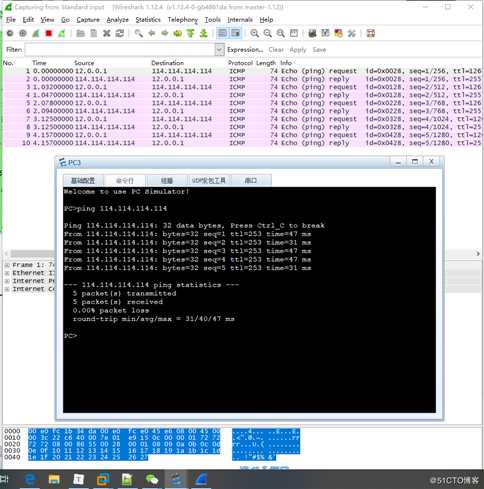
Task: Open preferences icon in toolbar
Action: 352,33
